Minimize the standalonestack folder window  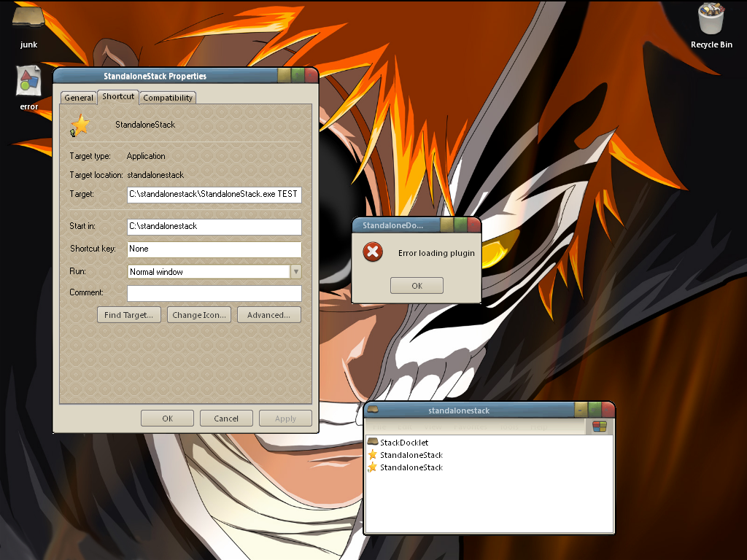pos(581,410)
